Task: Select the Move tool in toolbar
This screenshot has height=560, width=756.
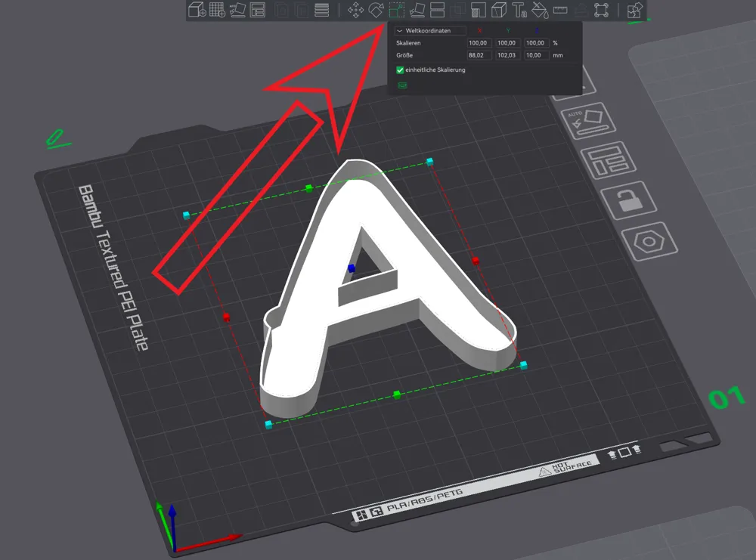Action: point(355,10)
